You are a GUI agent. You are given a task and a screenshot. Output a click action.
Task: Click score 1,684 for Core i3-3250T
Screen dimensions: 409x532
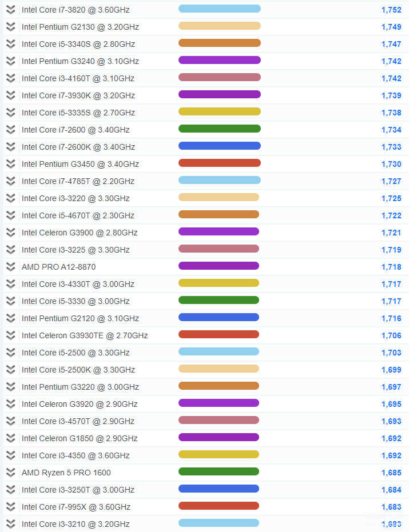point(391,490)
